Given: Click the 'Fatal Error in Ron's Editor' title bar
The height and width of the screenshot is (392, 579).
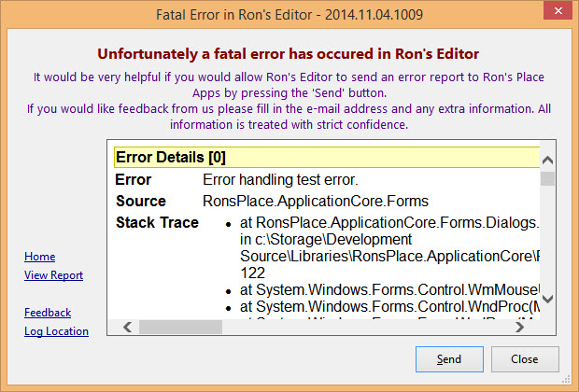Looking at the screenshot, I should pyautogui.click(x=289, y=14).
